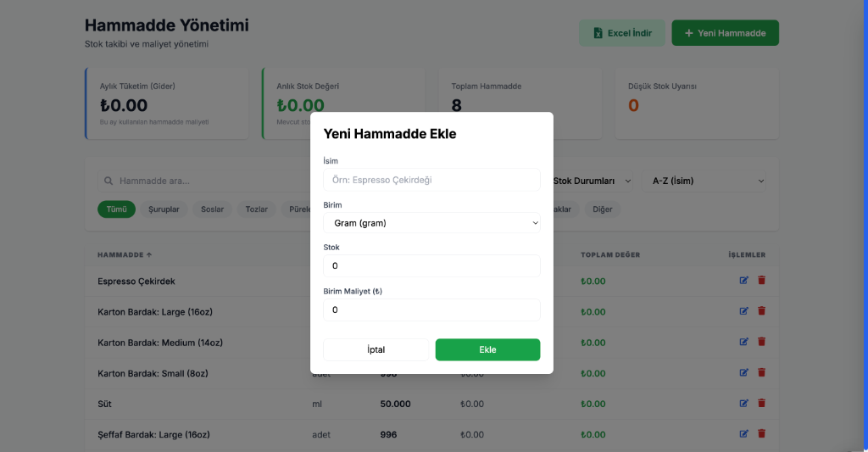868x452 pixels.
Task: Click delete icon for Espresso Çekirdek row
Action: 761,281
